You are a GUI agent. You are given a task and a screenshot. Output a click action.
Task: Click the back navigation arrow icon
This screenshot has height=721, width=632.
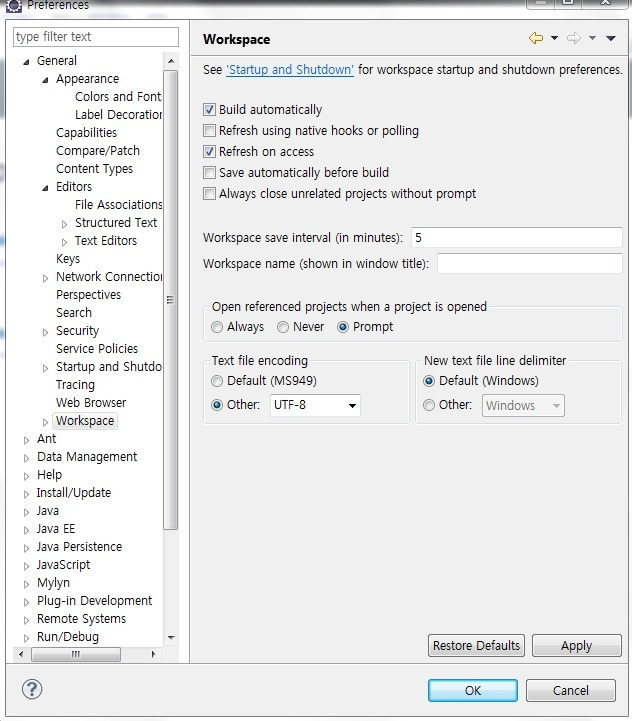(x=536, y=38)
